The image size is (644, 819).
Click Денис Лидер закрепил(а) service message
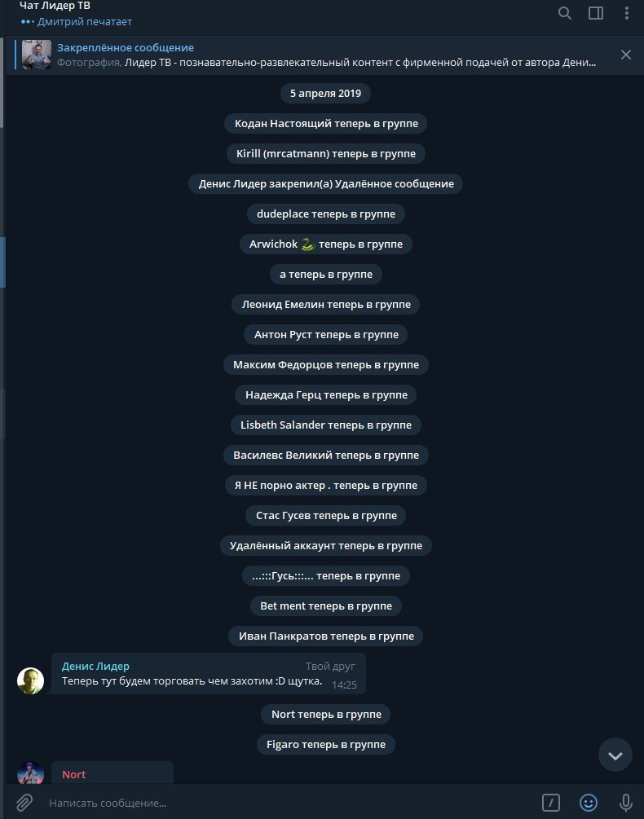[326, 184]
